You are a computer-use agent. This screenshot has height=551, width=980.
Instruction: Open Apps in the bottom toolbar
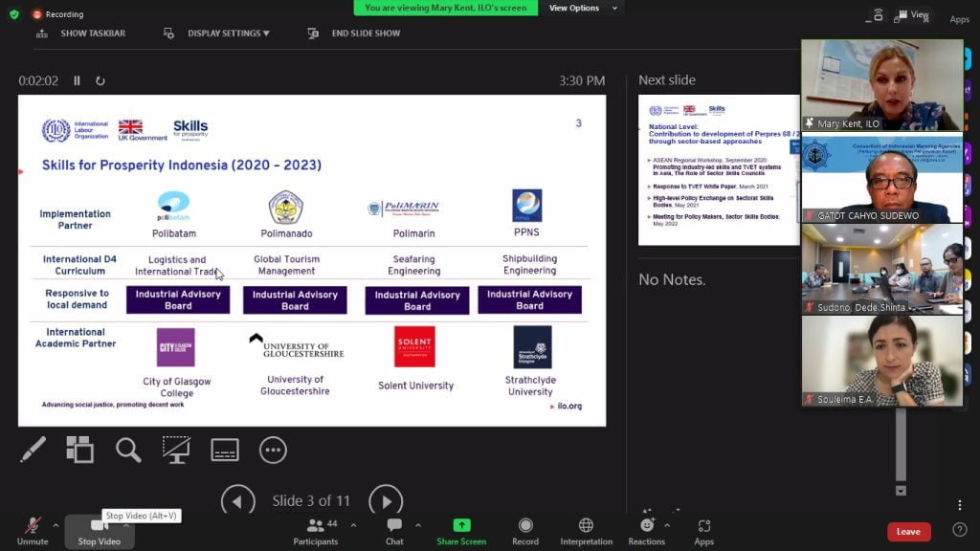[703, 532]
